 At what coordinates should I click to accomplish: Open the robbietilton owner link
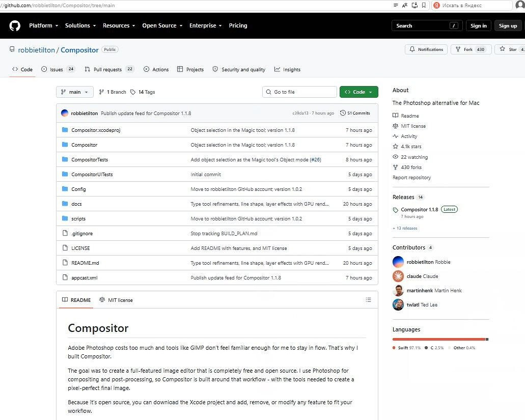click(x=37, y=50)
